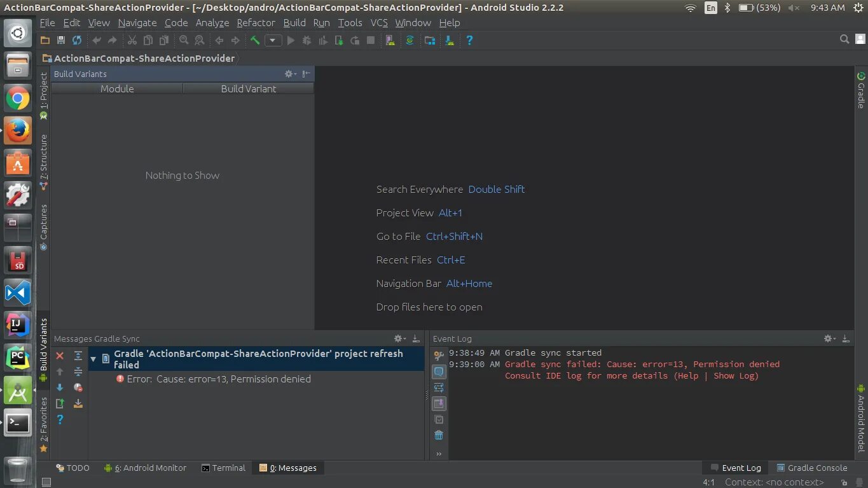
Task: Toggle tool window buttons at bottom-left corner
Action: tap(45, 482)
